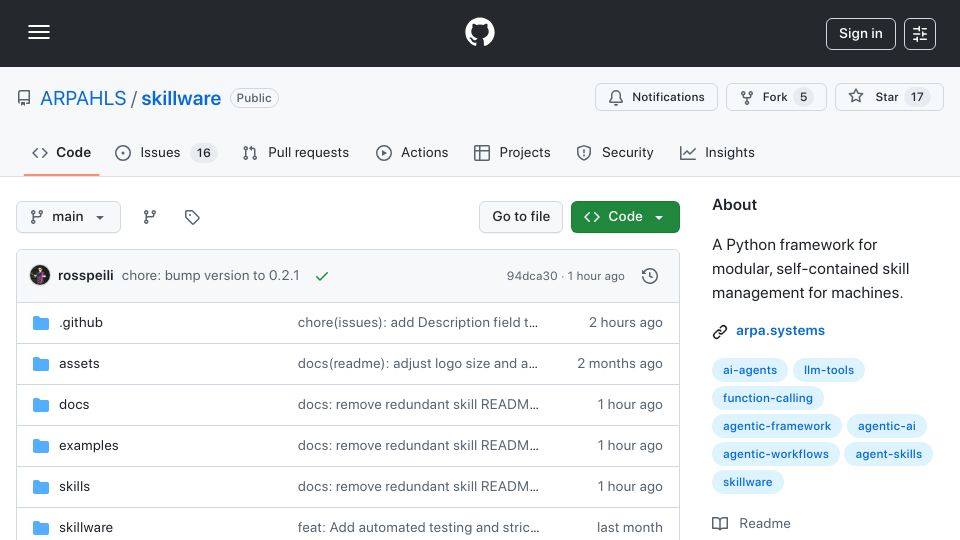Screen dimensions: 960x540
Task: Open the skills folder
Action: tap(75, 487)
